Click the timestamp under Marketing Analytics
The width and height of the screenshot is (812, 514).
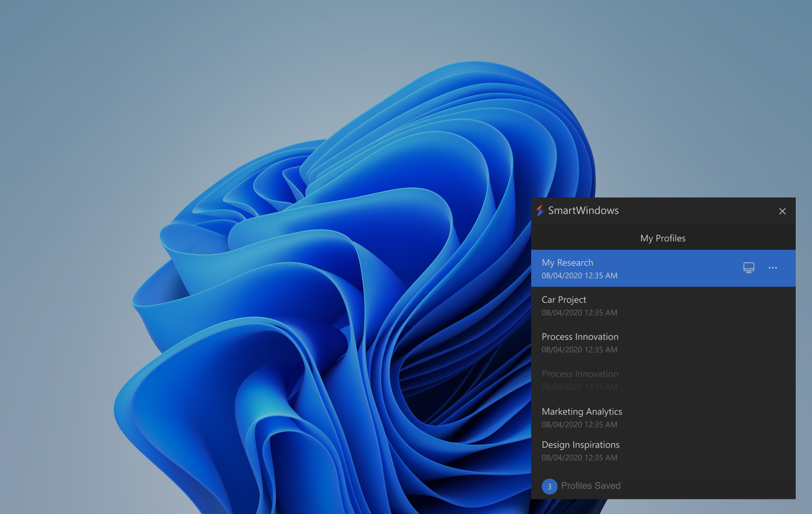click(579, 425)
